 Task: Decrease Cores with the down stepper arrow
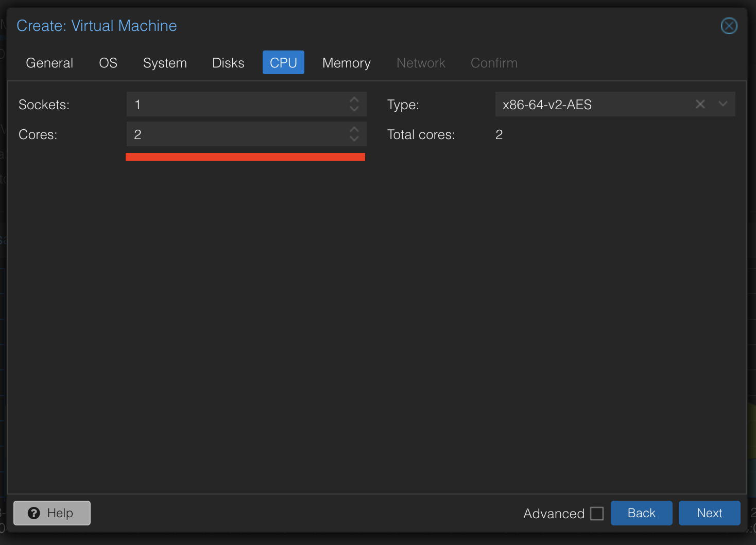point(354,139)
